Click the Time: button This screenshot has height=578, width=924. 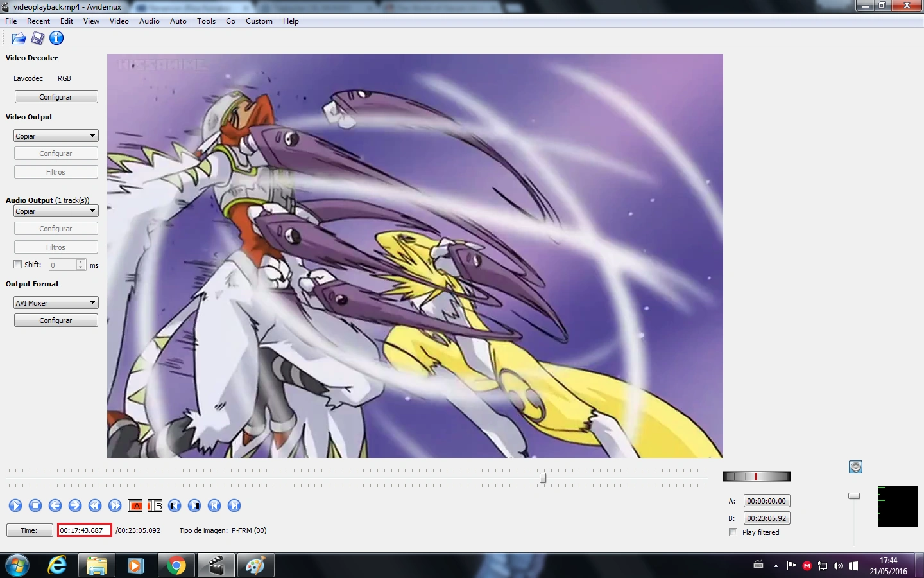pyautogui.click(x=30, y=530)
